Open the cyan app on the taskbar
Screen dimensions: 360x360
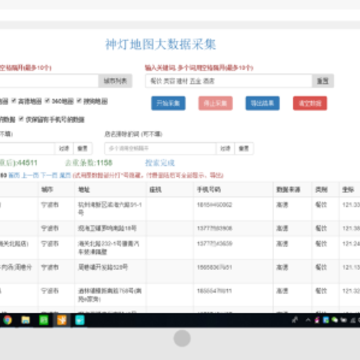pos(80,320)
